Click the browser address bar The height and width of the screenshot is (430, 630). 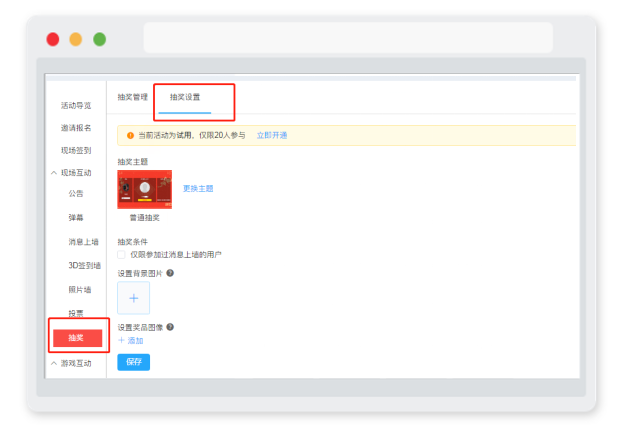coord(348,38)
